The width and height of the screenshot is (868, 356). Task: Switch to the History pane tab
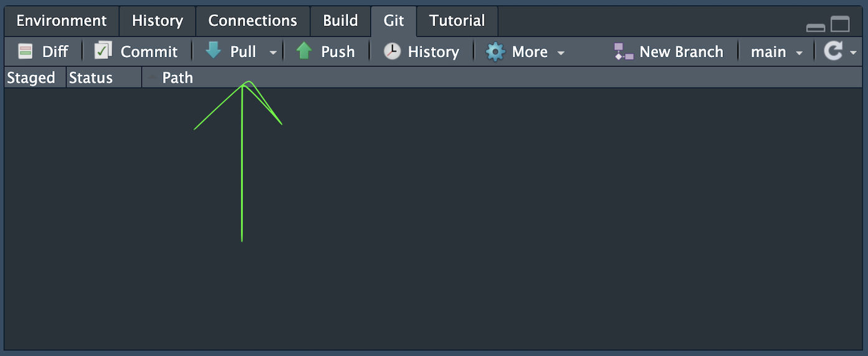pos(158,21)
